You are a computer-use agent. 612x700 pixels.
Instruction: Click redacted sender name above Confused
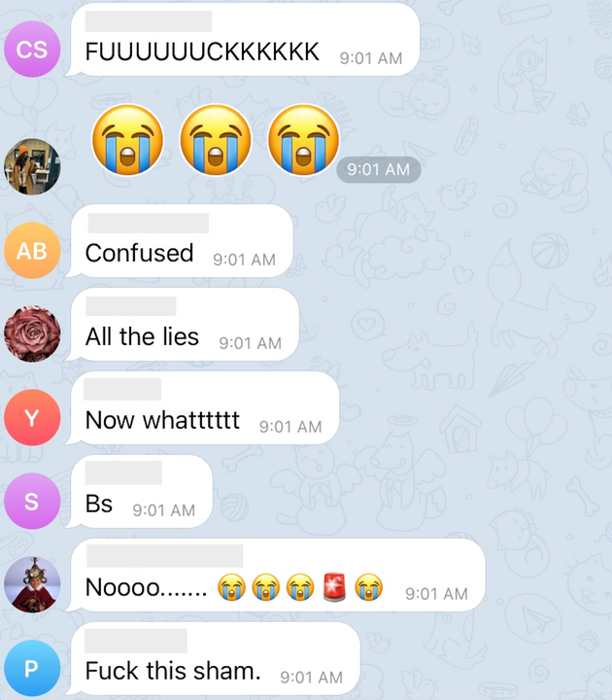[148, 224]
